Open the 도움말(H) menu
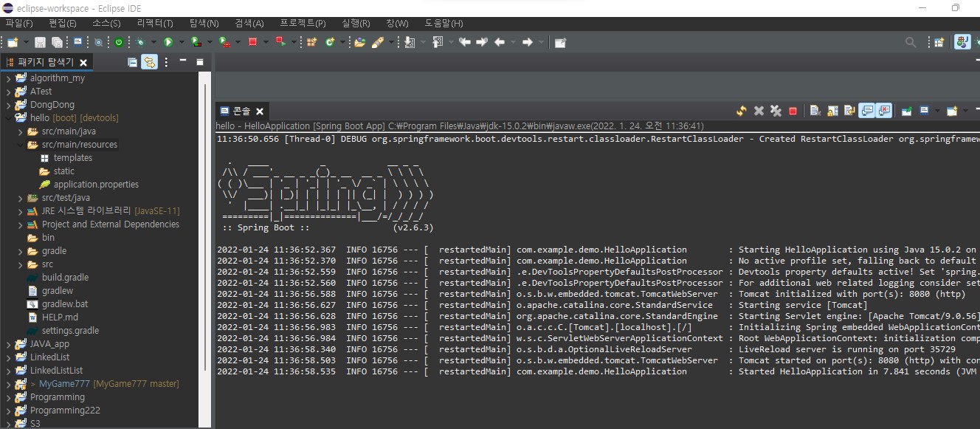The image size is (980, 429). click(444, 23)
